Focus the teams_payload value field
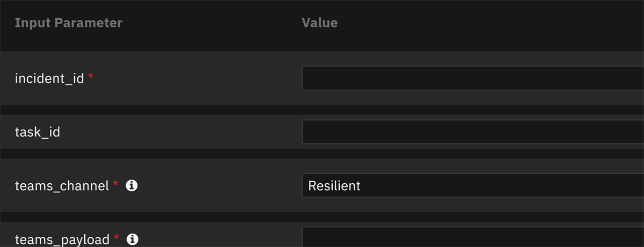This screenshot has height=247, width=644. (x=472, y=237)
